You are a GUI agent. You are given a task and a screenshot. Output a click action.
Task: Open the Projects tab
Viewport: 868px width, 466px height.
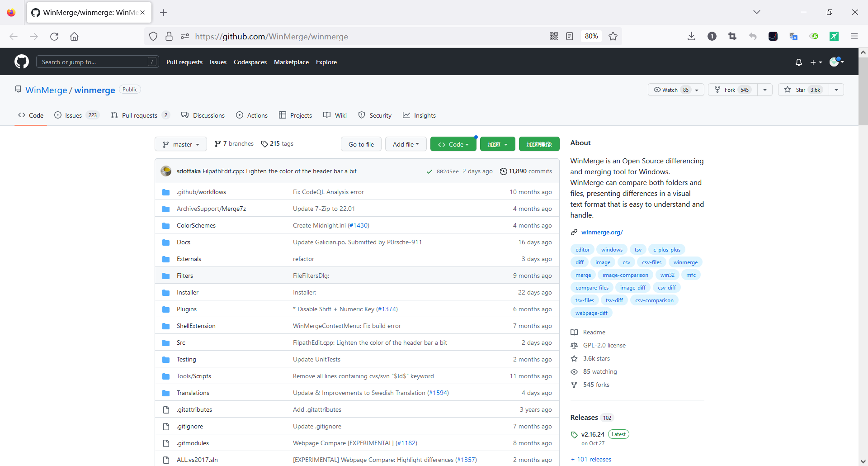click(x=295, y=115)
